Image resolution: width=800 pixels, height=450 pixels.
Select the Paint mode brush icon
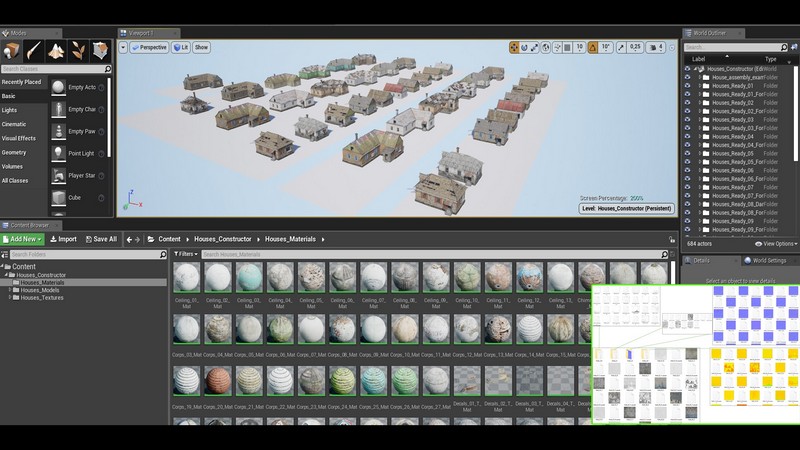34,51
